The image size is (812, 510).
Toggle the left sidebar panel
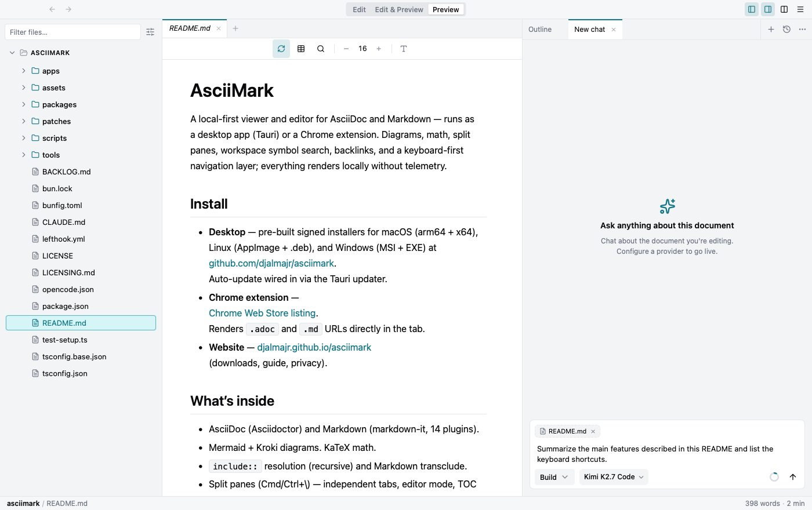tap(752, 9)
